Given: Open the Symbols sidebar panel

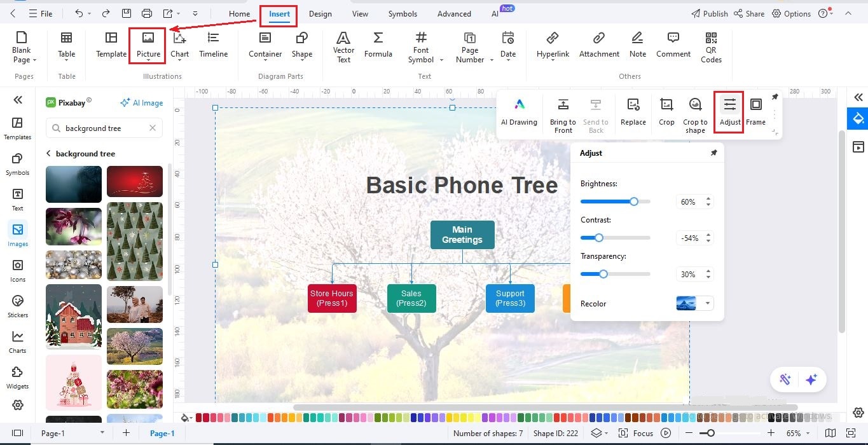Looking at the screenshot, I should (x=17, y=164).
